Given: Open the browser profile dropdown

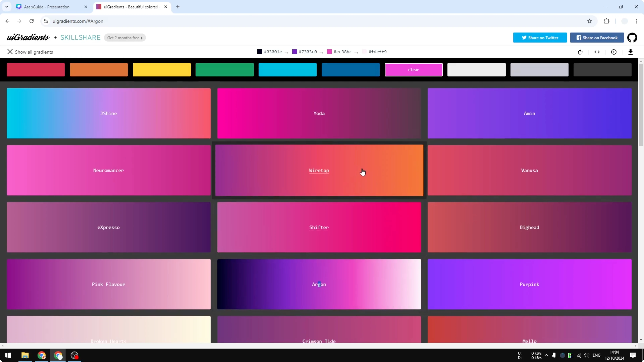Looking at the screenshot, I should [624, 21].
